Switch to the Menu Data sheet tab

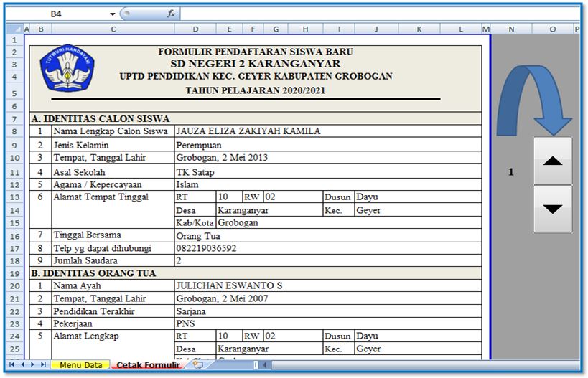tap(80, 364)
